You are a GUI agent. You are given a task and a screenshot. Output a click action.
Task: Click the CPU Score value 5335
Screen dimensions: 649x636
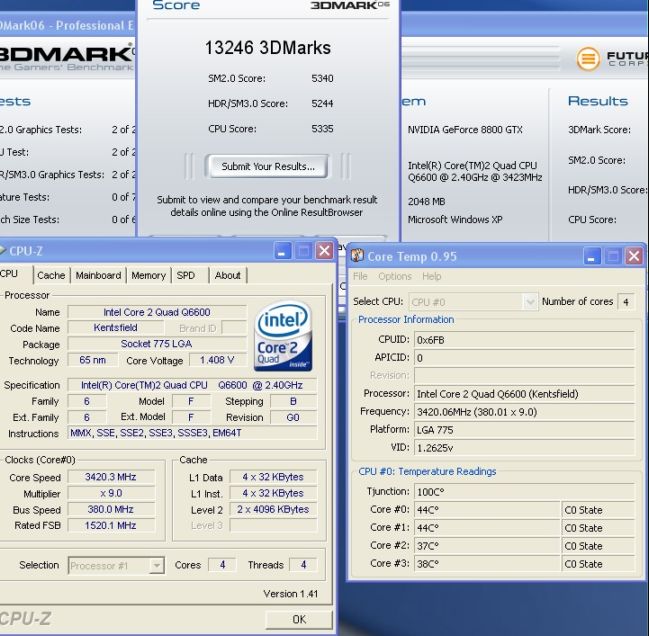pyautogui.click(x=322, y=129)
